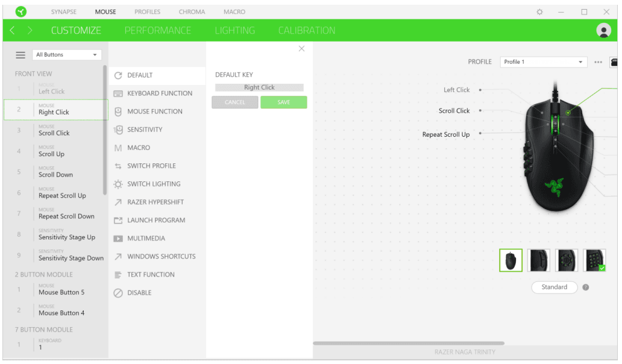Pick the Disable assignment option
The height and width of the screenshot is (364, 622).
(x=139, y=292)
